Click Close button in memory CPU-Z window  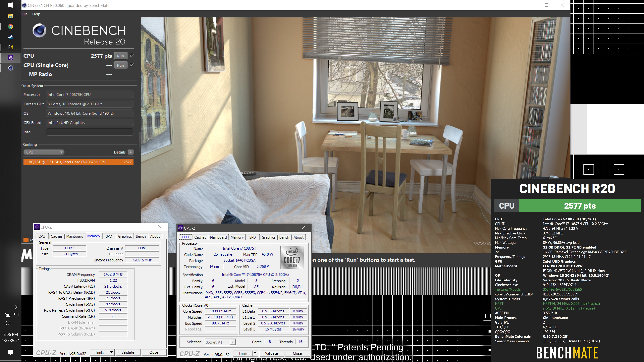click(153, 352)
